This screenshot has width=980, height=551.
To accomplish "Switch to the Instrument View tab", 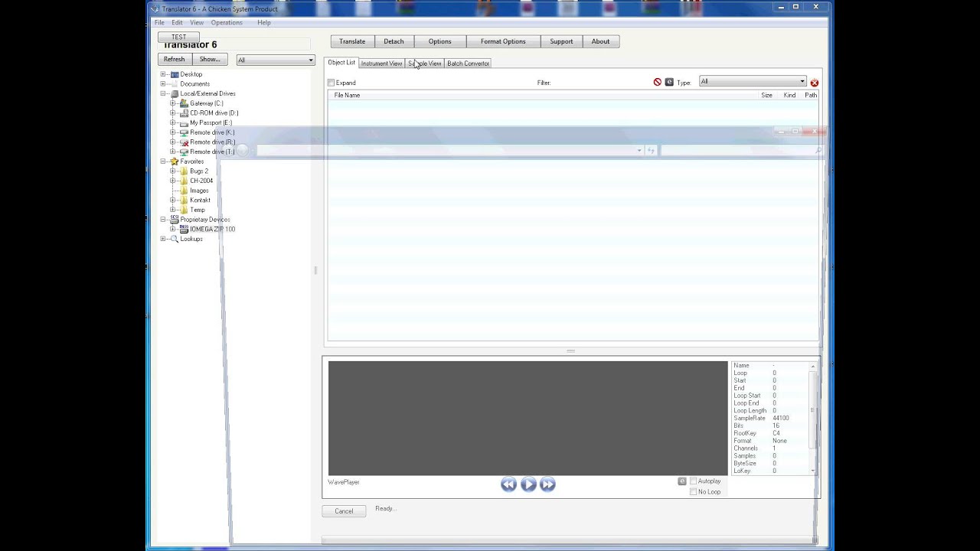I will pos(381,64).
